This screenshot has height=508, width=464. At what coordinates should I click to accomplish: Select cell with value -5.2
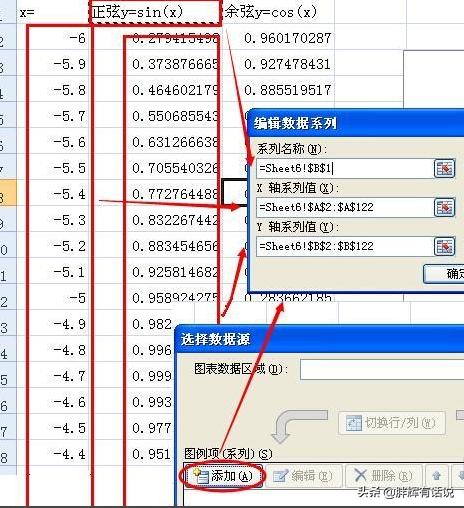(53, 246)
